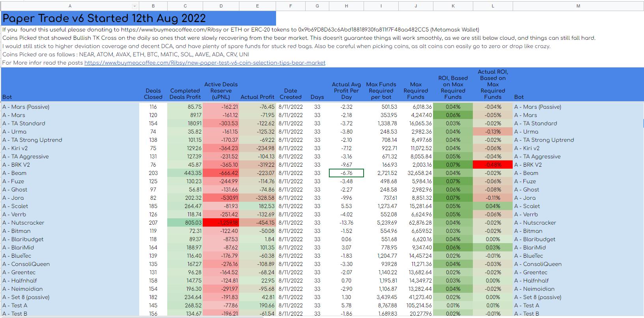Select column B header
This screenshot has width=644, height=318.
click(153, 6)
